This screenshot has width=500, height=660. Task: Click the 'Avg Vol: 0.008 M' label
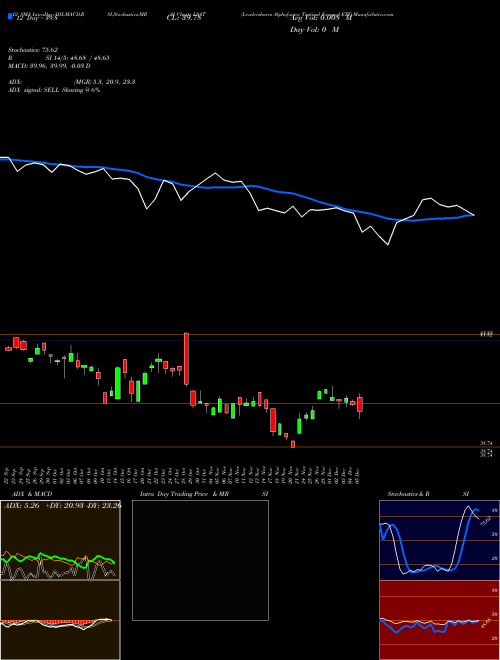pos(320,19)
